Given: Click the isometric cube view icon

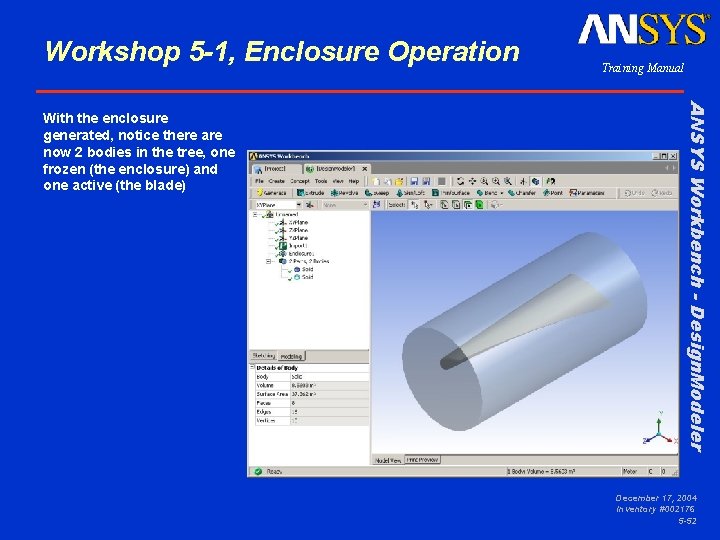Looking at the screenshot, I should pyautogui.click(x=535, y=181).
